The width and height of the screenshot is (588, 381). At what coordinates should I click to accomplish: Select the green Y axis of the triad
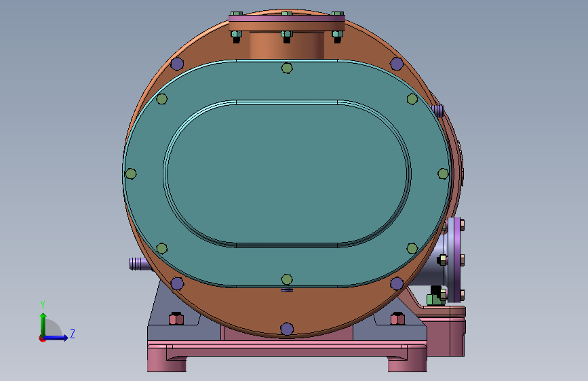(x=43, y=324)
